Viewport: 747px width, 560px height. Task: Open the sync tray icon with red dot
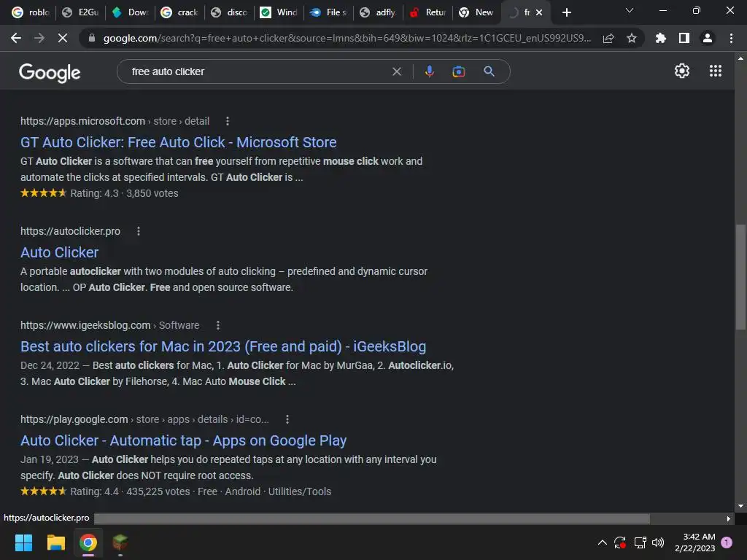(x=620, y=542)
